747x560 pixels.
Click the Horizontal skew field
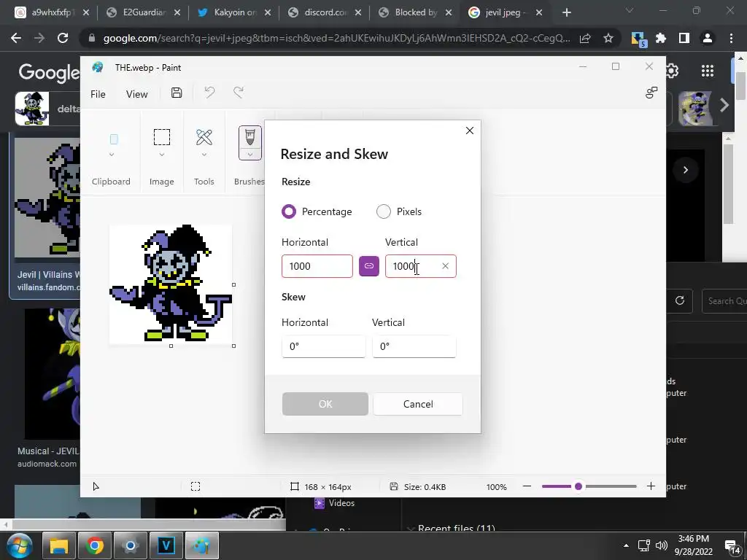coord(323,346)
